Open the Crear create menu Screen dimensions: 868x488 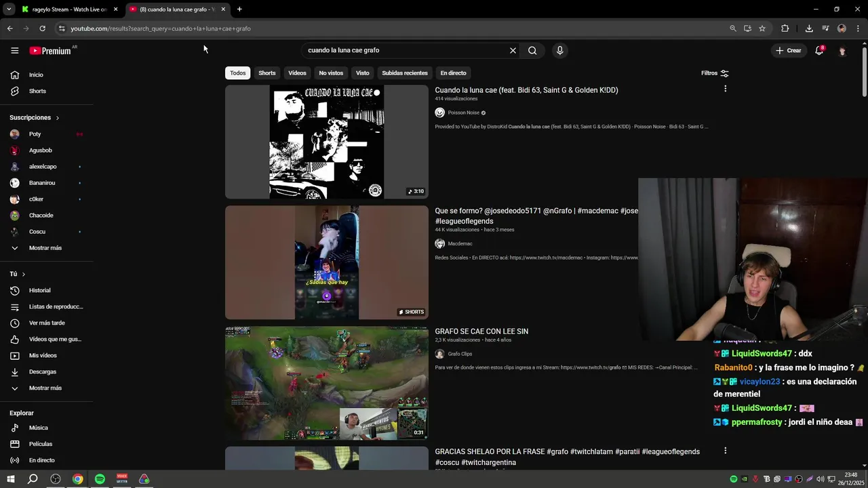click(789, 51)
